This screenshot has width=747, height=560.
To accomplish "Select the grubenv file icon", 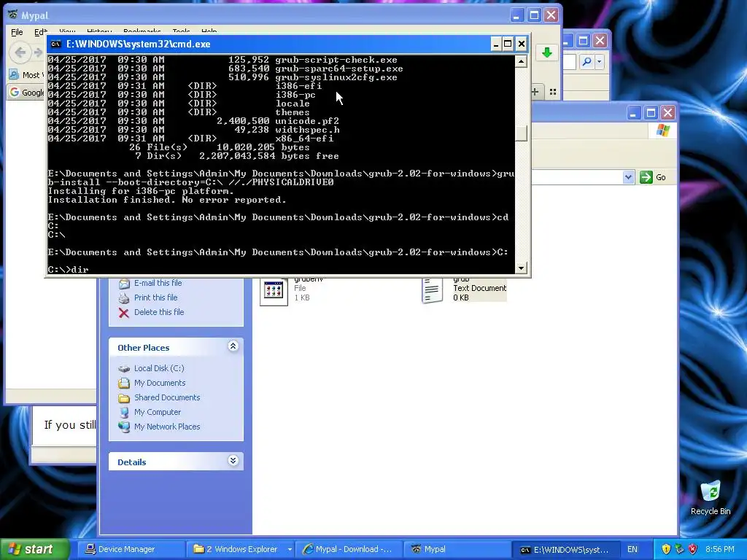I will 274,290.
